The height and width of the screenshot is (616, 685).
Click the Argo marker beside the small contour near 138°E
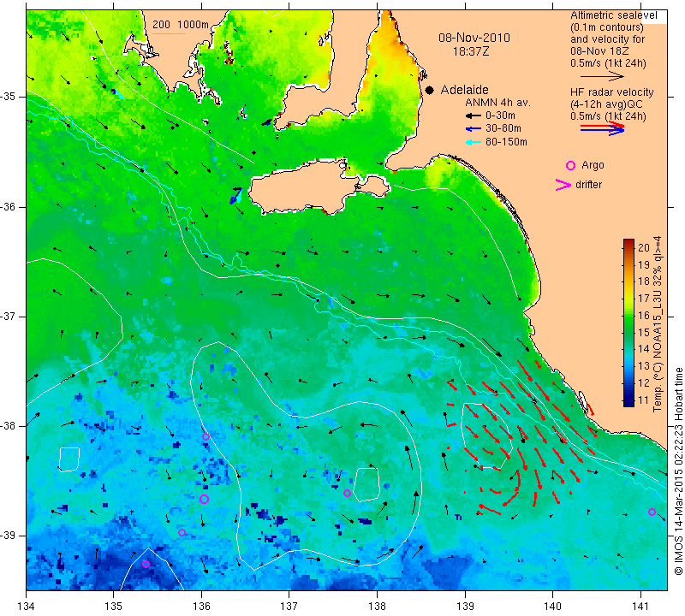pyautogui.click(x=347, y=494)
